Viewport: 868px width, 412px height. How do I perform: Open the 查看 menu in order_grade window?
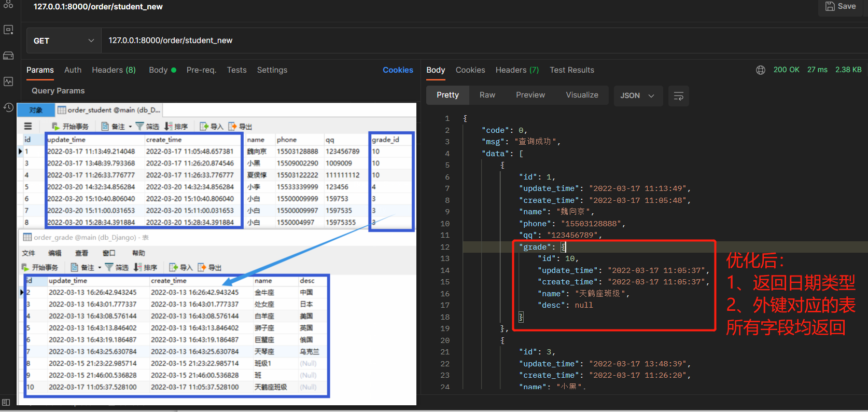click(82, 253)
